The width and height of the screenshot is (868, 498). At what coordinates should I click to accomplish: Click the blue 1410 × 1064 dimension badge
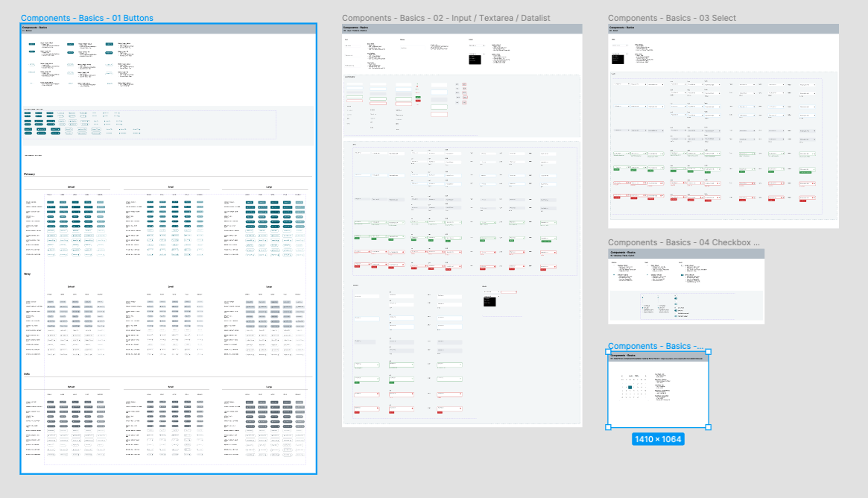pos(658,439)
